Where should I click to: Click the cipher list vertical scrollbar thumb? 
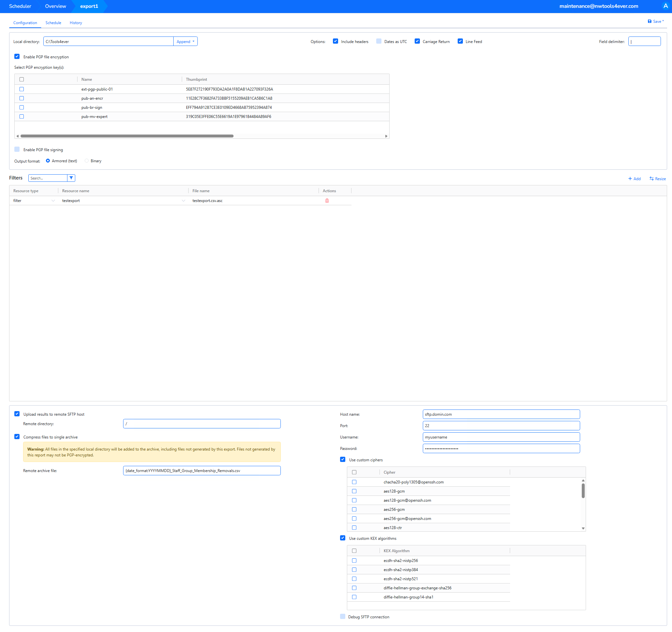[x=583, y=491]
